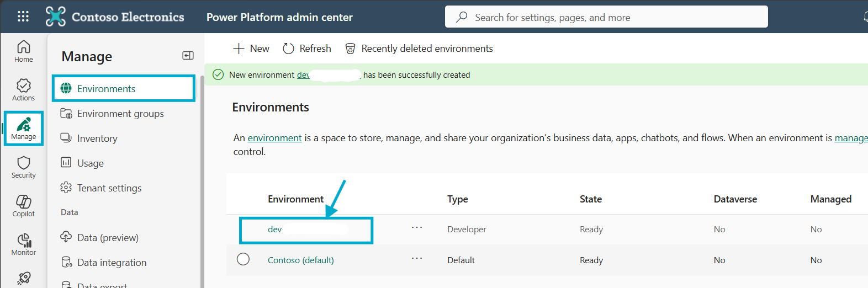868x288 pixels.
Task: Click the Usage chart icon
Action: point(66,163)
